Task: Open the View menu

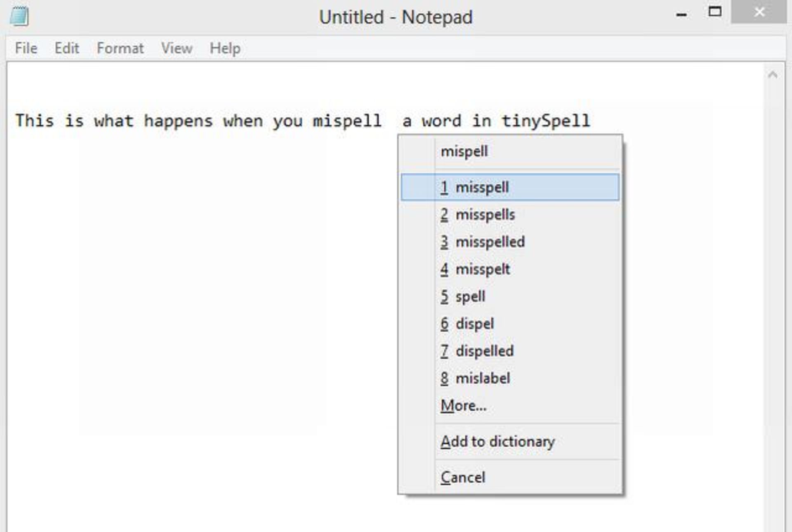Action: point(177,48)
